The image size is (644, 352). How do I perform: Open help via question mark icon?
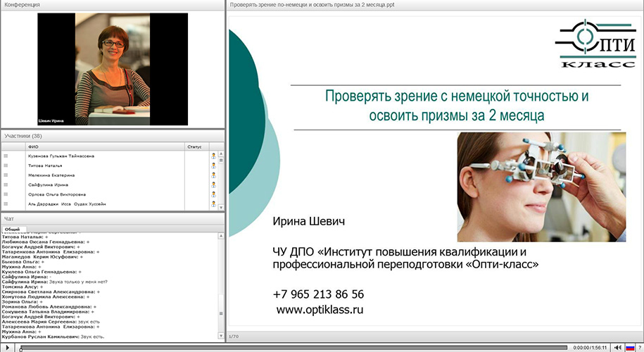point(640,348)
